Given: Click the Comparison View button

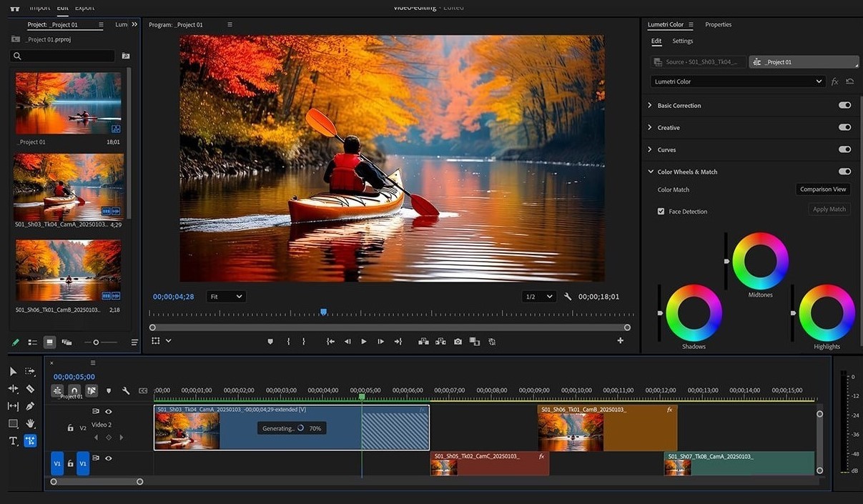Looking at the screenshot, I should [822, 189].
